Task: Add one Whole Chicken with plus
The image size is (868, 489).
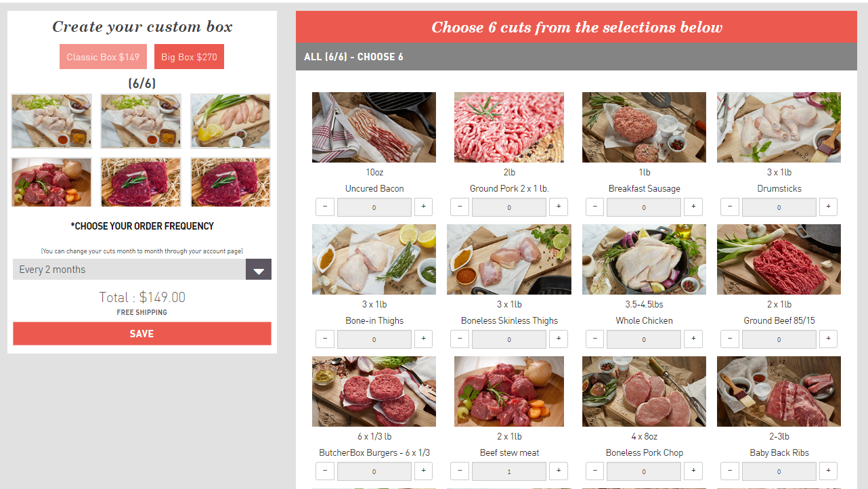Action: click(x=693, y=339)
